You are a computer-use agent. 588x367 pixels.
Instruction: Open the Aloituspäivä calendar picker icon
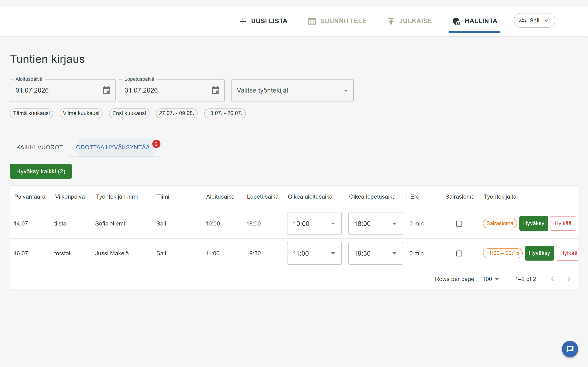(x=106, y=90)
